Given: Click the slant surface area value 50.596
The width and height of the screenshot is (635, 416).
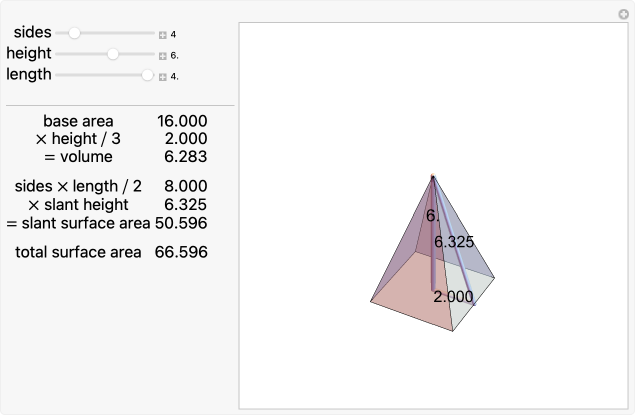Looking at the screenshot, I should [x=181, y=222].
